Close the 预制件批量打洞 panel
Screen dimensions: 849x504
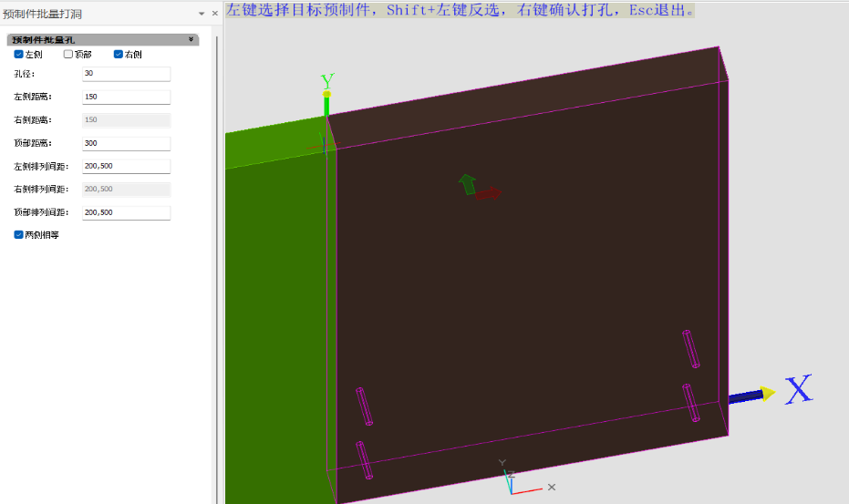pos(215,14)
